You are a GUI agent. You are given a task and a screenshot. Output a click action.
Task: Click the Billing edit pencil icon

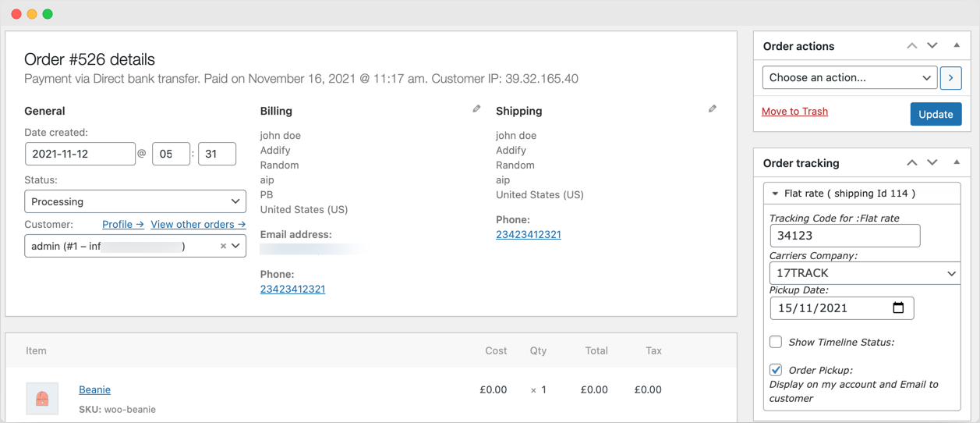coord(476,109)
